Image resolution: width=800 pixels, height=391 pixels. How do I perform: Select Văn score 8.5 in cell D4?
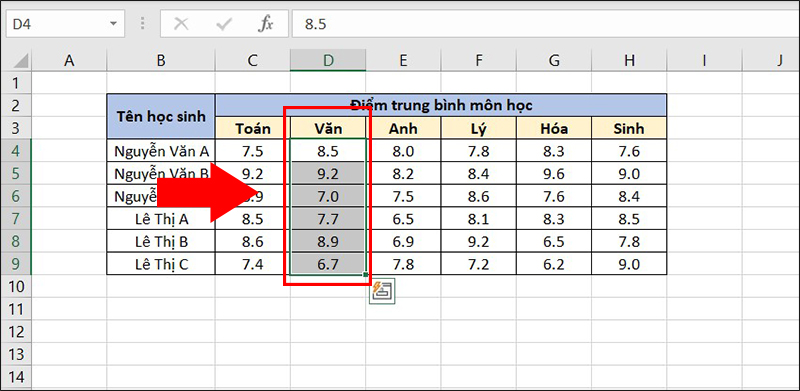click(x=328, y=151)
